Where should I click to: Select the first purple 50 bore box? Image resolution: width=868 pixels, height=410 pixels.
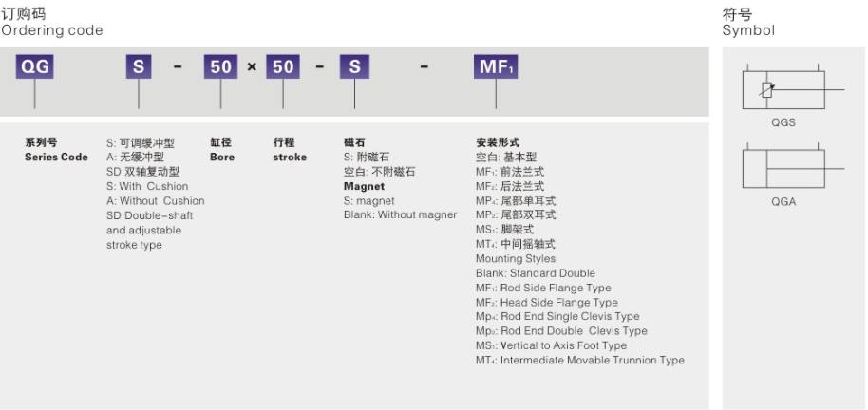point(220,66)
